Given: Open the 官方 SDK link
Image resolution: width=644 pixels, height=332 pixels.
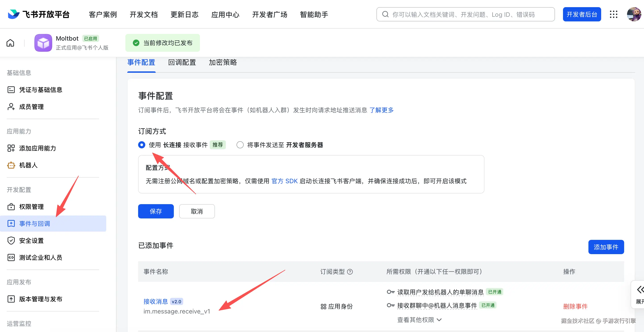Looking at the screenshot, I should click(x=285, y=181).
